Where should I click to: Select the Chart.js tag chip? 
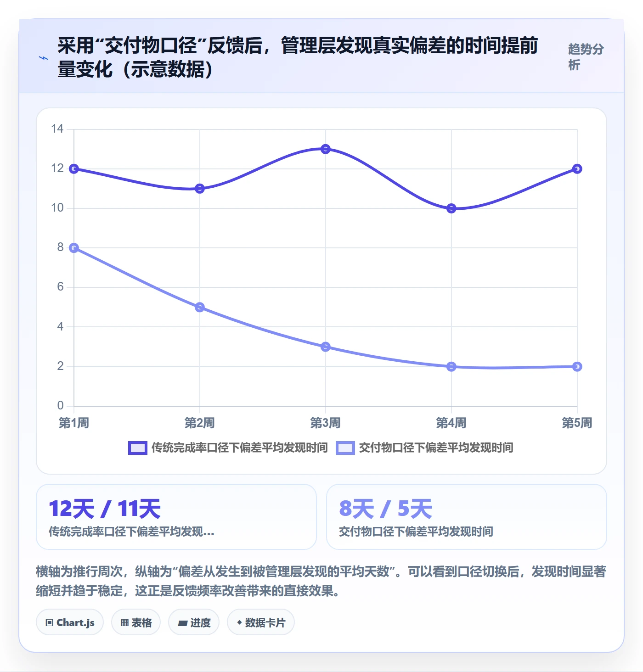[x=70, y=622]
